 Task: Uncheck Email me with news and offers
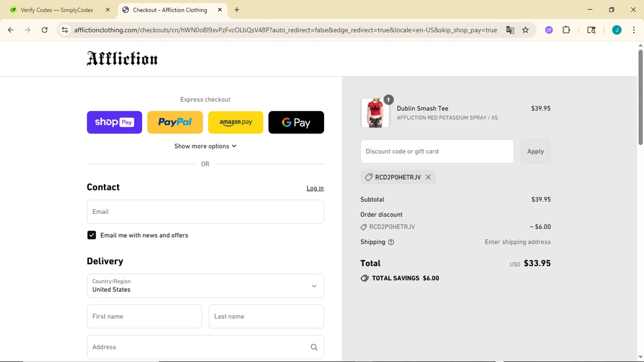point(91,235)
